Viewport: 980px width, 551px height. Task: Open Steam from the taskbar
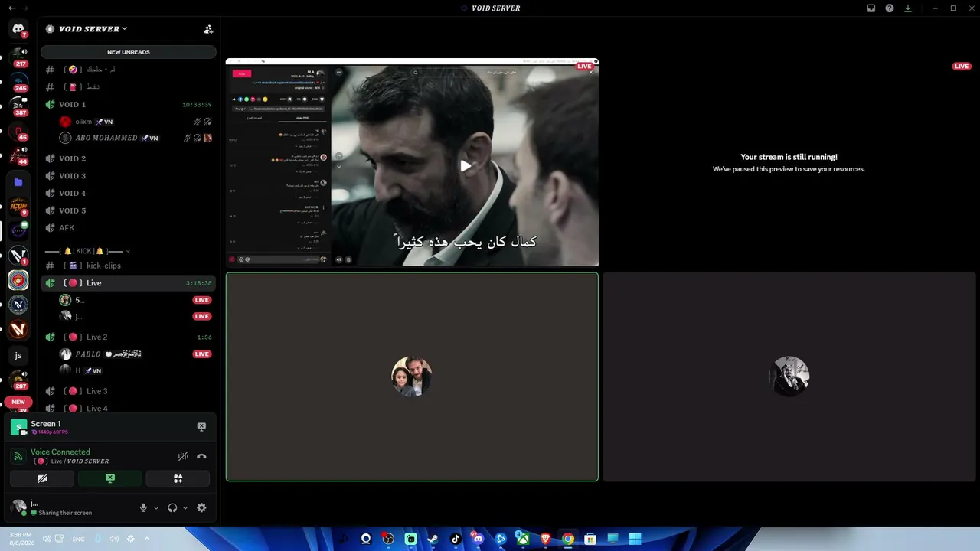[433, 539]
